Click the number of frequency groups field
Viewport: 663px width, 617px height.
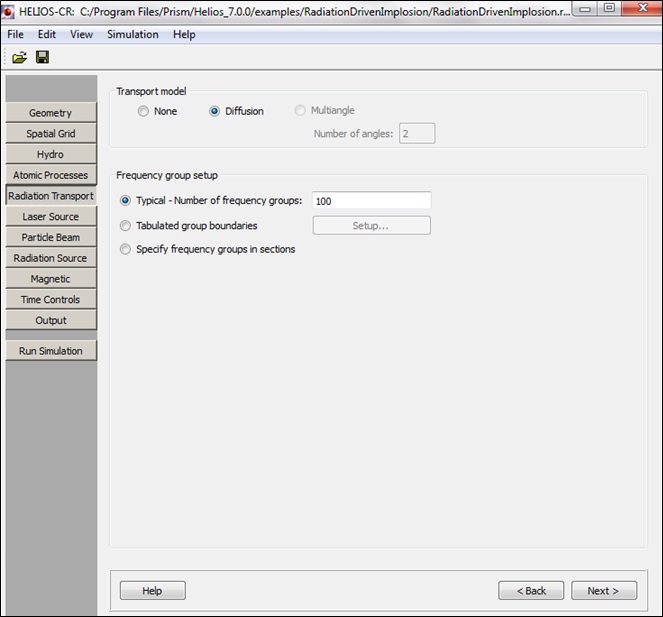pyautogui.click(x=371, y=201)
